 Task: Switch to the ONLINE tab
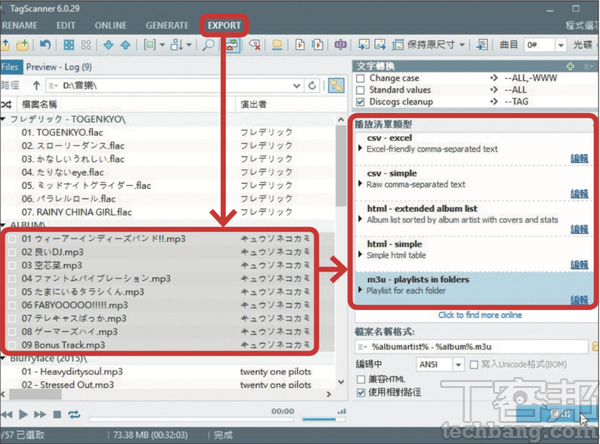pos(111,26)
